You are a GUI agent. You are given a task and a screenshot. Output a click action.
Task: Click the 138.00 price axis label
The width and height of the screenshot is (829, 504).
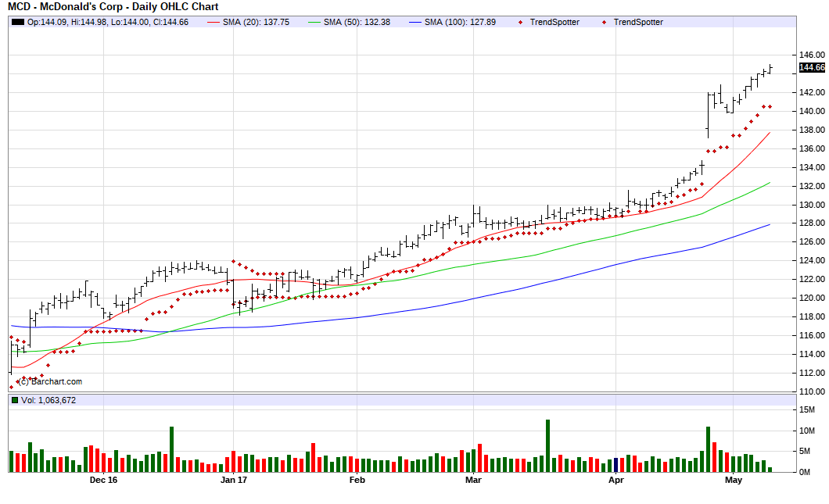812,130
